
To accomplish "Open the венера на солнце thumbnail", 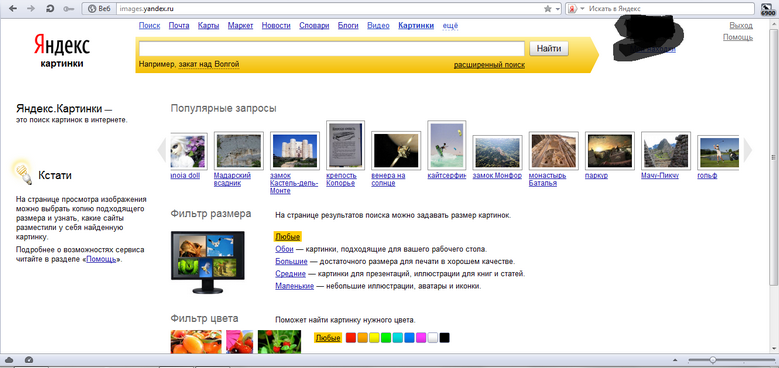I will pyautogui.click(x=396, y=150).
